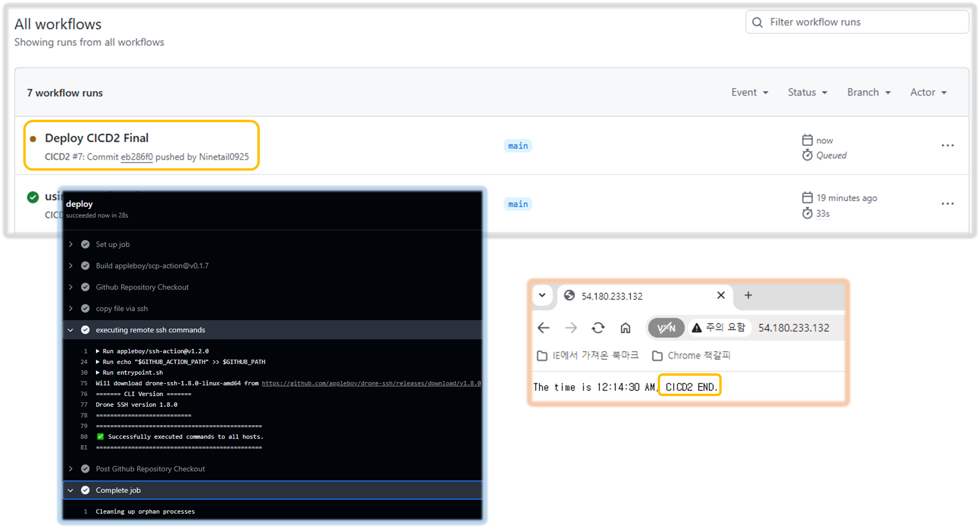Open the Branch filter dropdown
Image resolution: width=980 pixels, height=528 pixels.
pos(869,92)
